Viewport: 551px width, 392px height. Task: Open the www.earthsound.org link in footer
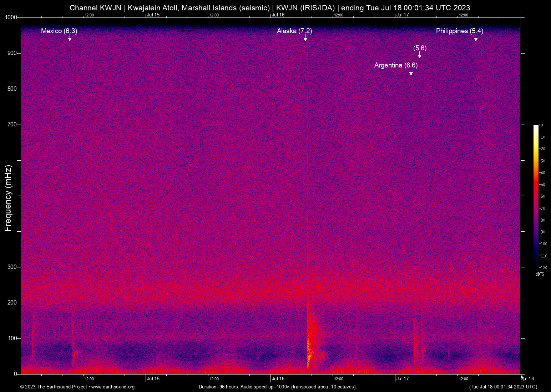pos(113,387)
